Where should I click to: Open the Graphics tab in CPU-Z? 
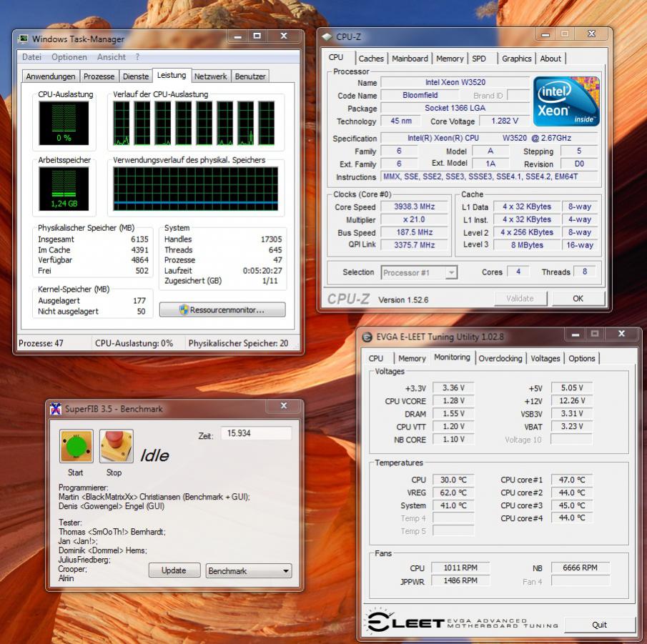(x=517, y=59)
